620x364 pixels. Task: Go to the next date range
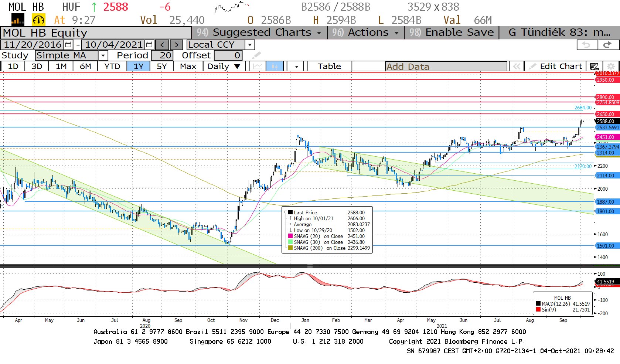(176, 45)
